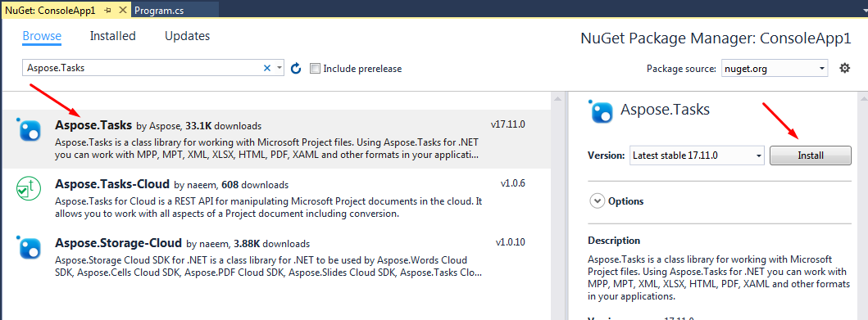Viewport: 868px width, 320px height.
Task: Click the Aspose.Storage-Cloud package icon
Action: [29, 248]
